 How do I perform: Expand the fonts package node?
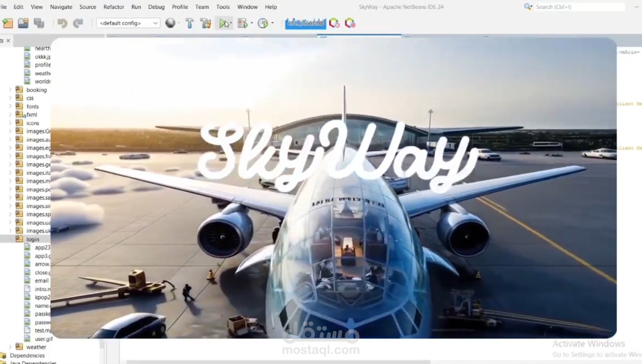tap(10, 106)
